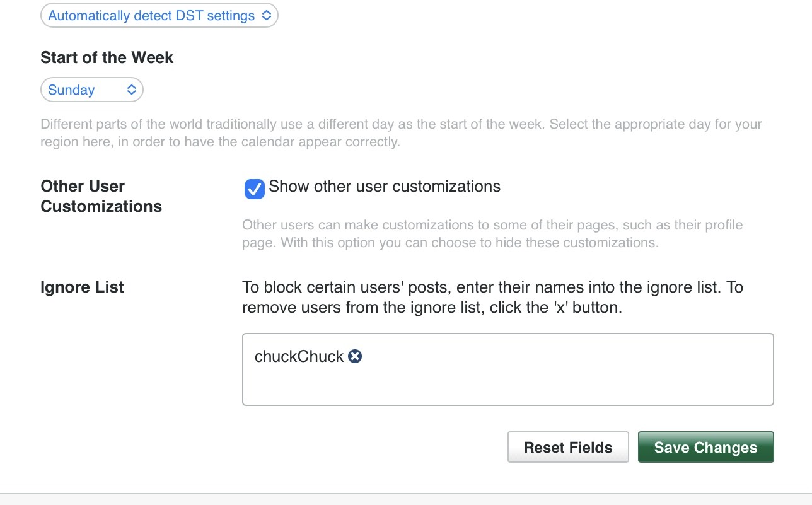Click the customizations help text paragraph
The height and width of the screenshot is (505, 812).
tap(492, 234)
